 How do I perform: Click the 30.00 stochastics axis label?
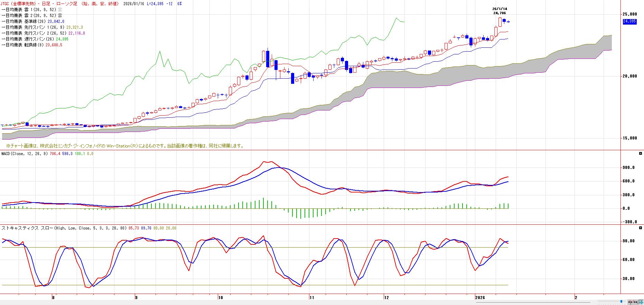click(x=628, y=278)
